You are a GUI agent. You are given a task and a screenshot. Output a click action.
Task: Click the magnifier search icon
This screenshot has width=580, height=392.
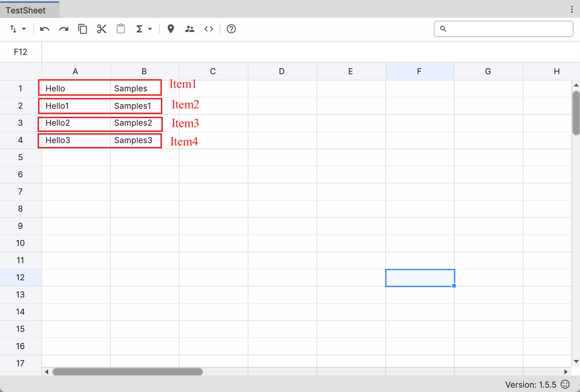(443, 29)
